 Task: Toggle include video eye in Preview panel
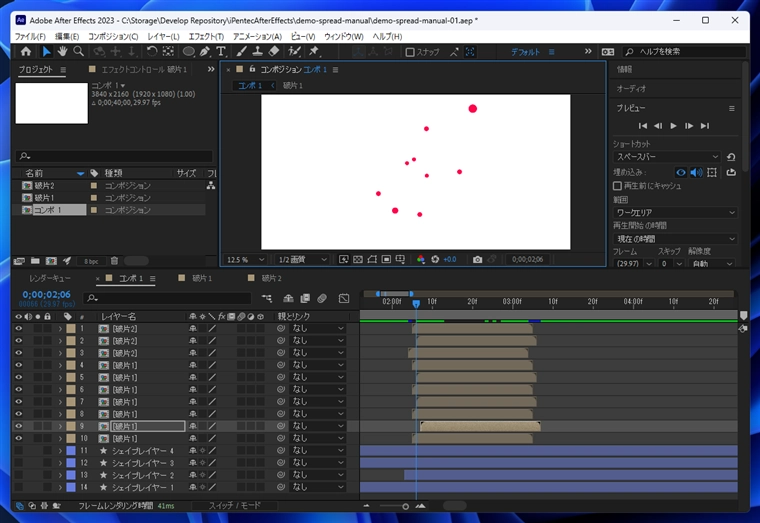coord(681,172)
